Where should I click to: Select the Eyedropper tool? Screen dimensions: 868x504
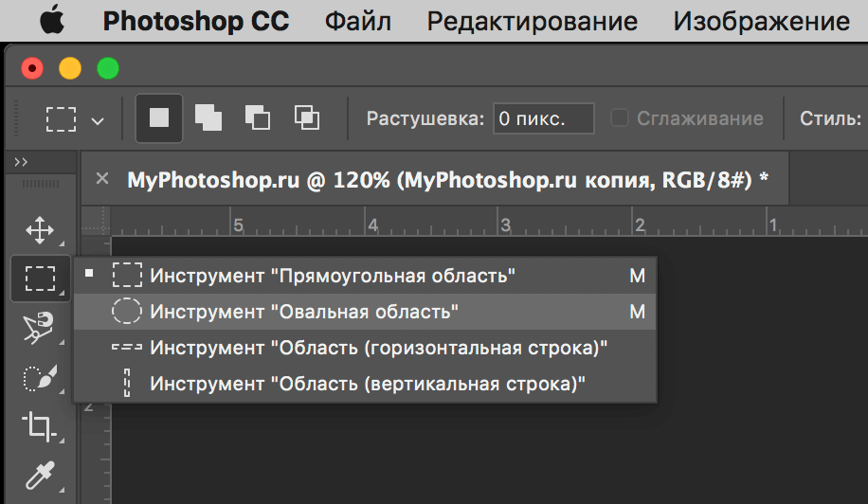(x=39, y=476)
